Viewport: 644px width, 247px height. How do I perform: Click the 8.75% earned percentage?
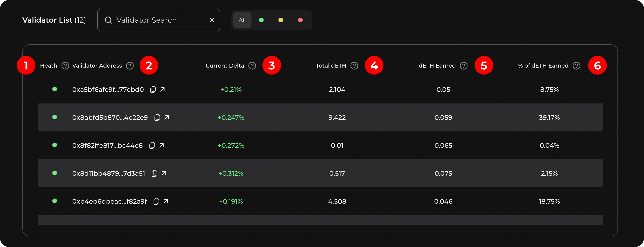549,89
